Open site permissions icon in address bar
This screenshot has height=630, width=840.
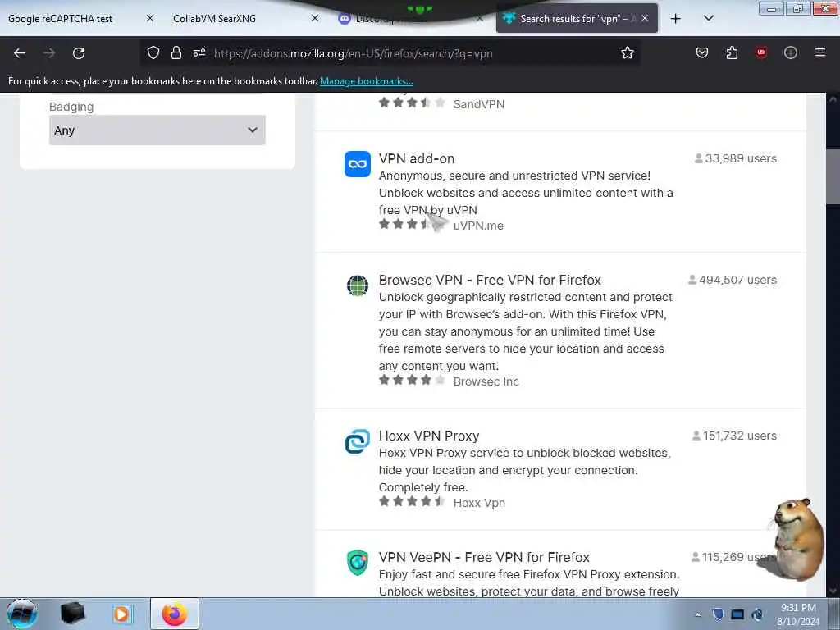tap(199, 53)
